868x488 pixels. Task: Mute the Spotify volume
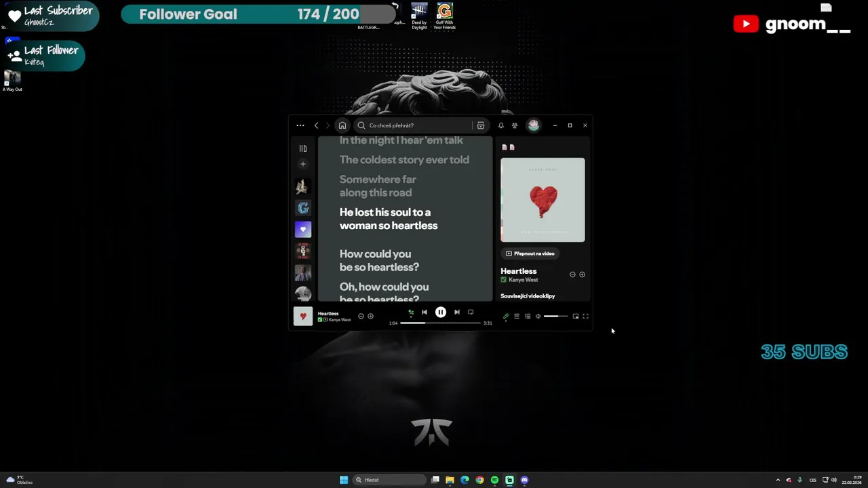pyautogui.click(x=538, y=317)
